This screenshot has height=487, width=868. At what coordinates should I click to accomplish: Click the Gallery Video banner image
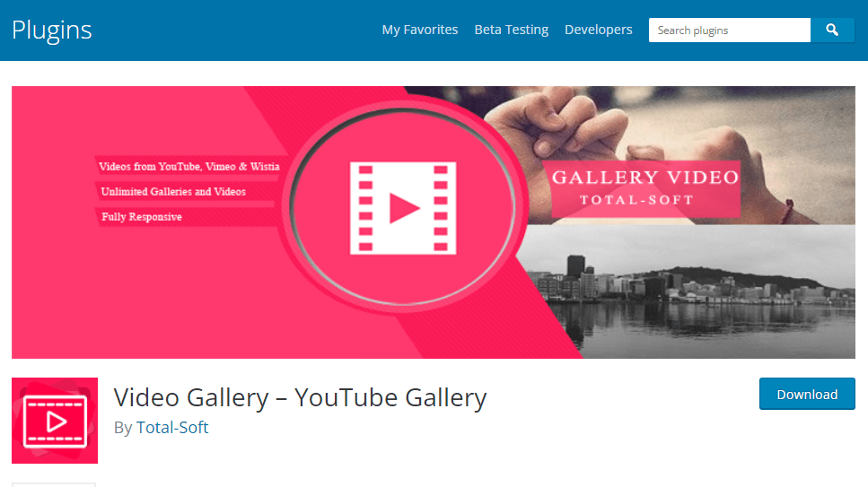[x=434, y=222]
